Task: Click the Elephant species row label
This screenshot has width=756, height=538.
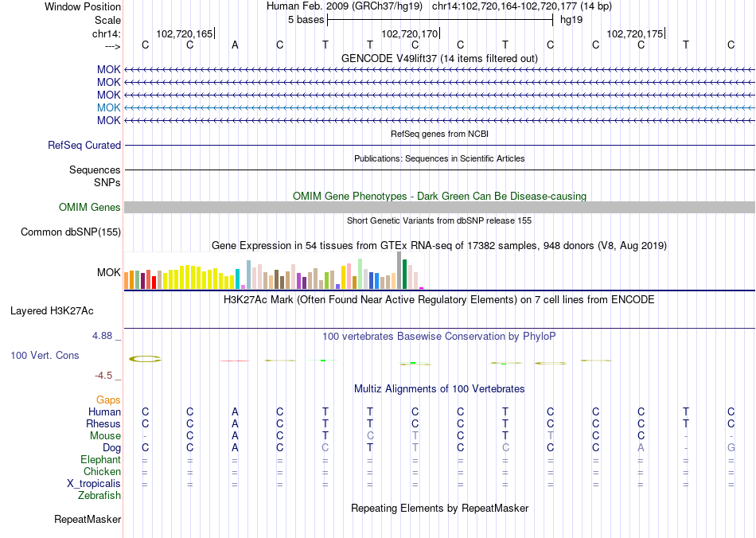Action: pos(100,459)
